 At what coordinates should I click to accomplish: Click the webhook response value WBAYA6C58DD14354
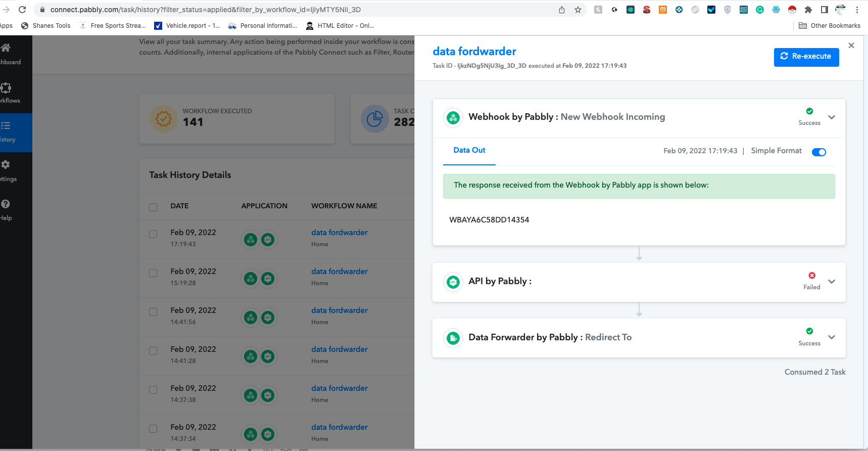(x=489, y=220)
